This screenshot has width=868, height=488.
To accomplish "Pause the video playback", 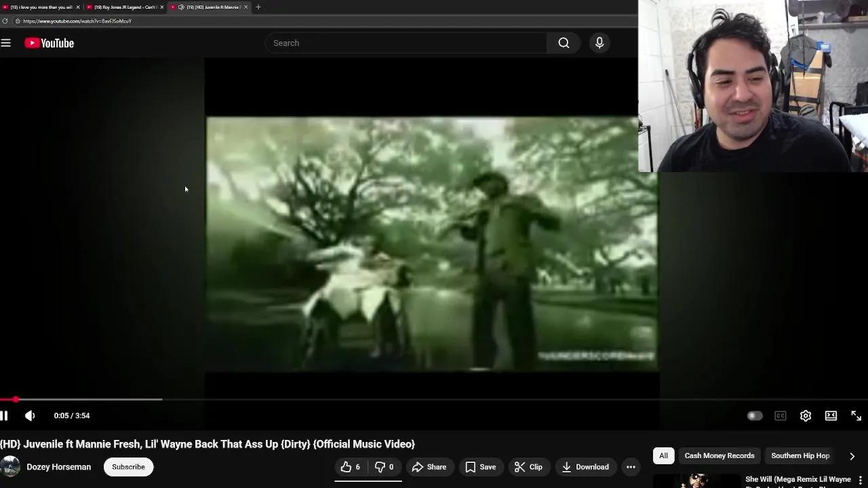I will (4, 415).
